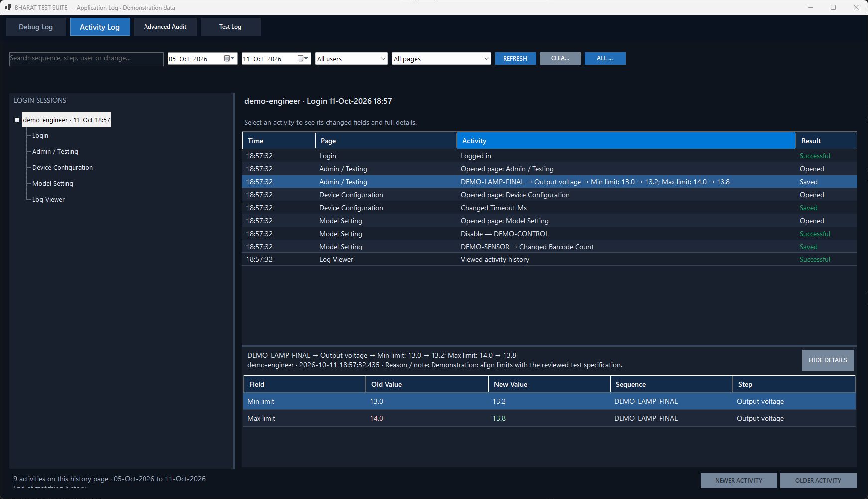Sort by the Activity column header

[626, 141]
